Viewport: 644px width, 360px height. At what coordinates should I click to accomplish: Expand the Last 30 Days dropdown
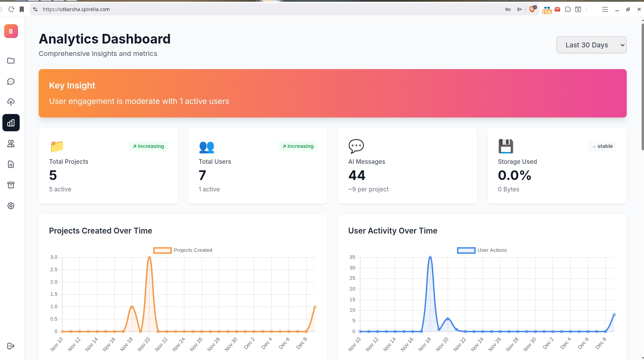pos(592,45)
